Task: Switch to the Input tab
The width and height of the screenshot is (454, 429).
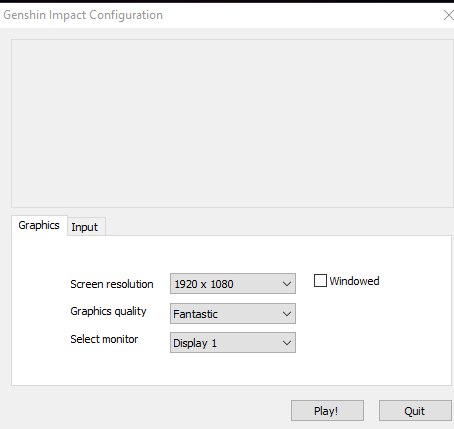Action: pos(86,227)
